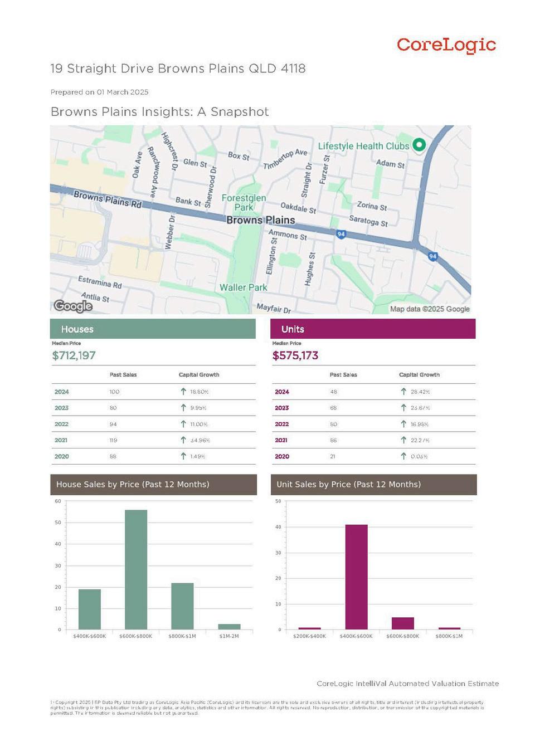535x756 pixels.
Task: Click the Units 2020 past sales value 21
Action: 333,456
